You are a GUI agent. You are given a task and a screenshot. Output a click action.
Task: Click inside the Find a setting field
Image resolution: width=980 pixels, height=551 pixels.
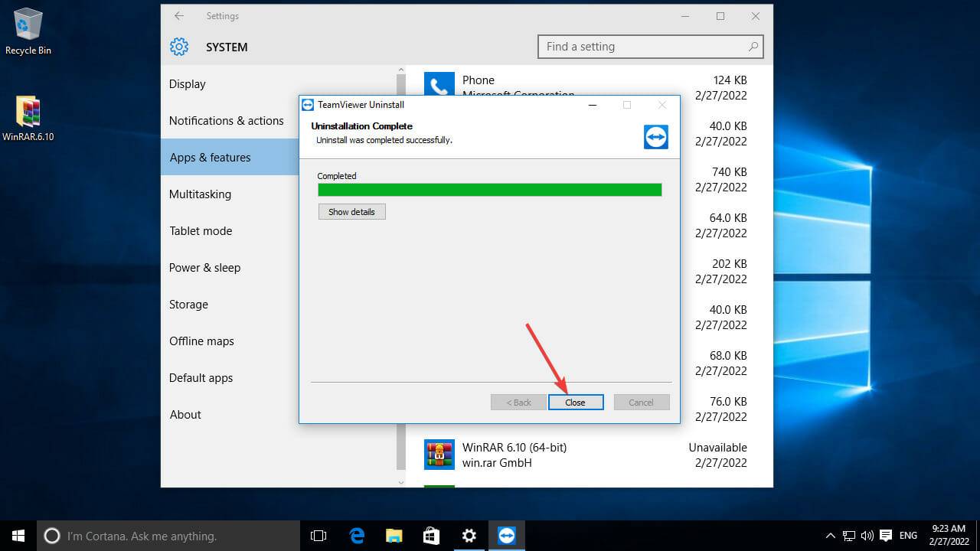[x=650, y=47]
